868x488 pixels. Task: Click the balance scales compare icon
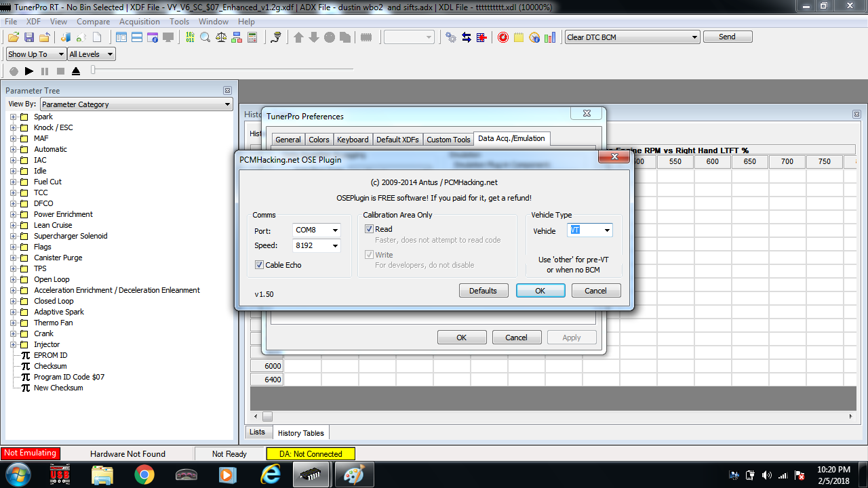click(x=221, y=37)
